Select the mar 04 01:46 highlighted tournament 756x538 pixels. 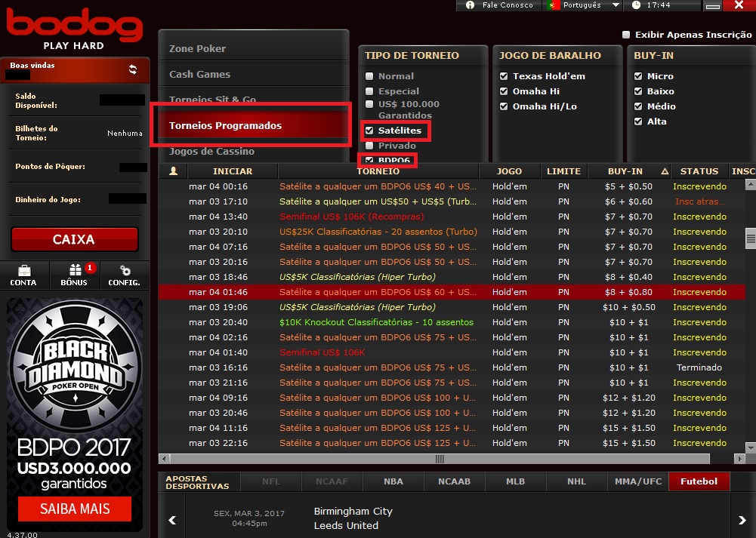pyautogui.click(x=452, y=292)
